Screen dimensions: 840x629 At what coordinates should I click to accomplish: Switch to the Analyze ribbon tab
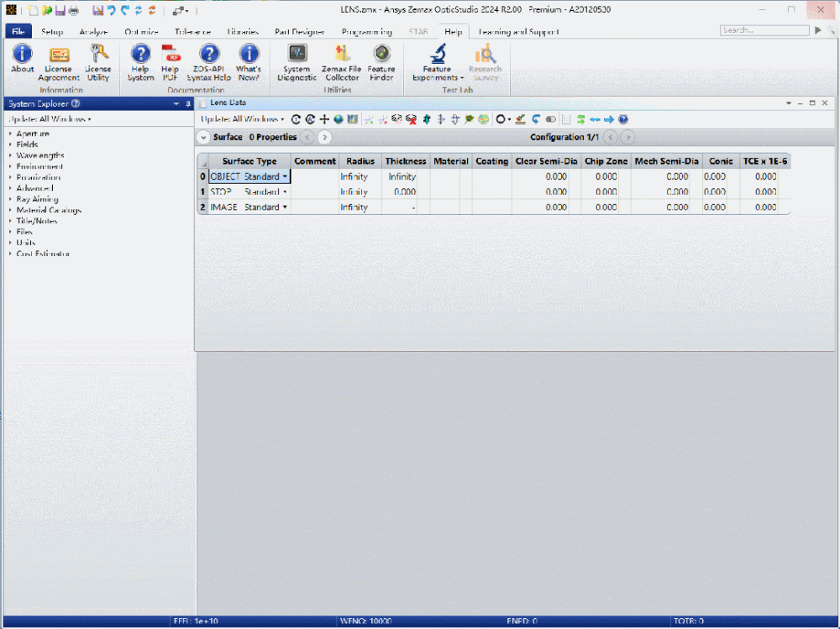[x=94, y=32]
